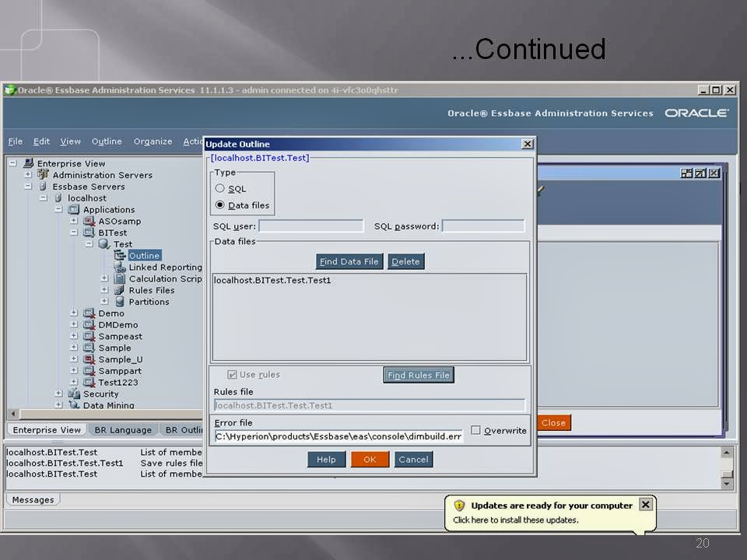The height and width of the screenshot is (560, 747).
Task: Click the SQL password input field
Action: click(483, 226)
